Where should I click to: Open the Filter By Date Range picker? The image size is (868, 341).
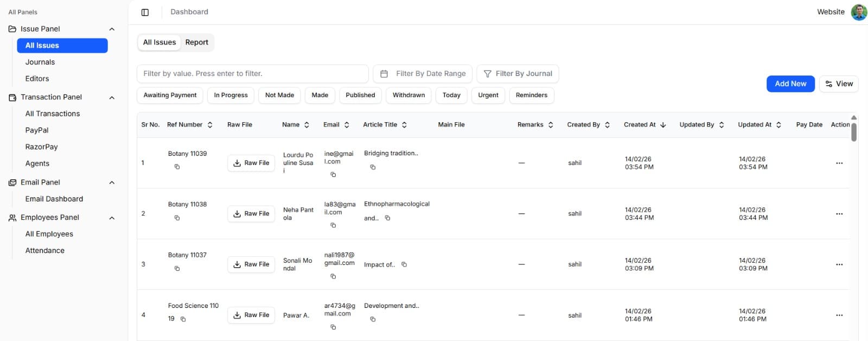[423, 74]
